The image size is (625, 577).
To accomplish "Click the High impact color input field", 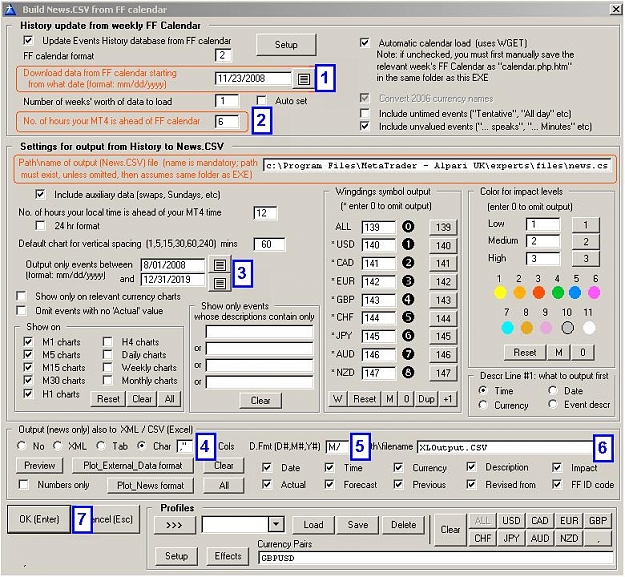I will (542, 259).
